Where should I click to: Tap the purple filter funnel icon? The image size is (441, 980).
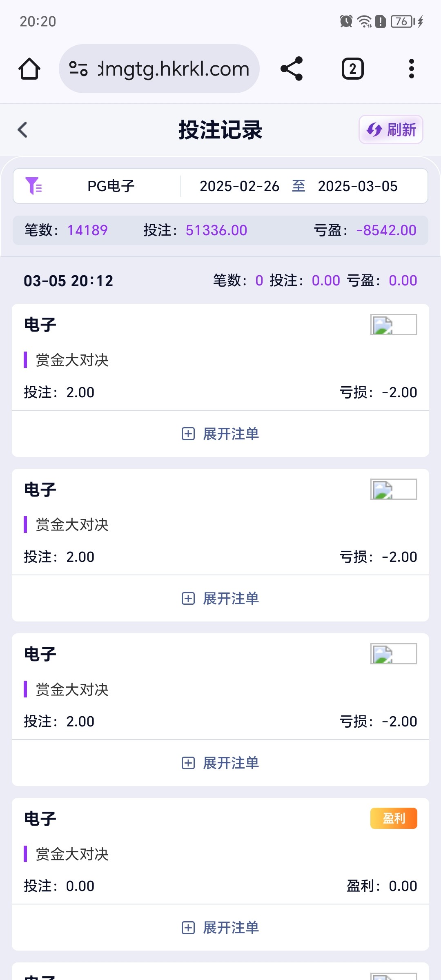point(33,186)
